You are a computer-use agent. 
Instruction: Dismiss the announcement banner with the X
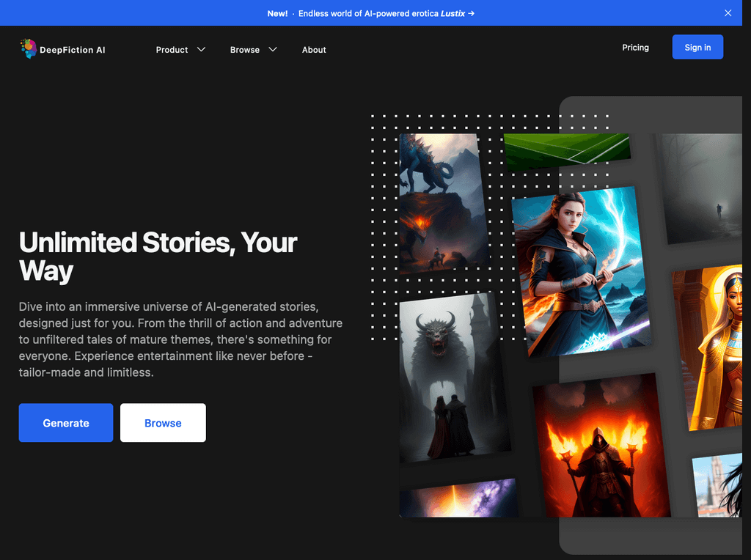click(728, 13)
